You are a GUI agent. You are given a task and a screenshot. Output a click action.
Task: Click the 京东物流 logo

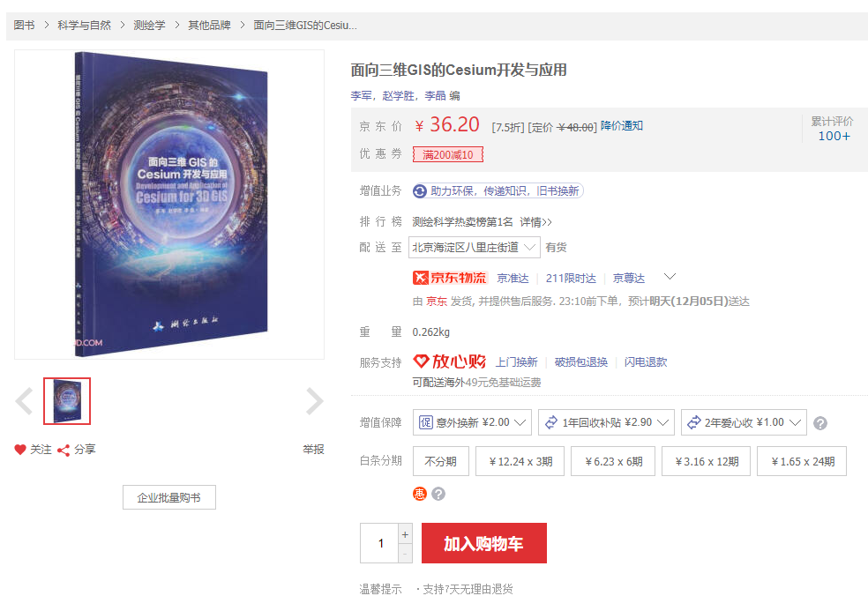450,278
